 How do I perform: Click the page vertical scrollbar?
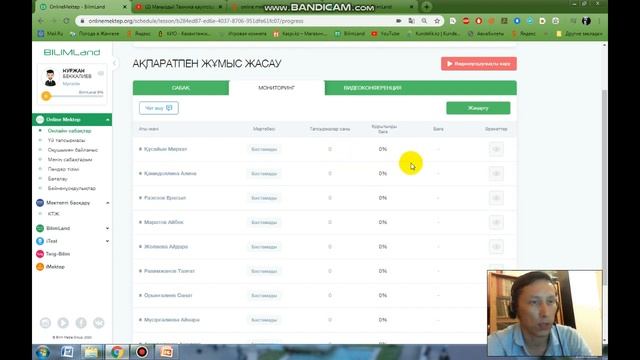coord(604,188)
